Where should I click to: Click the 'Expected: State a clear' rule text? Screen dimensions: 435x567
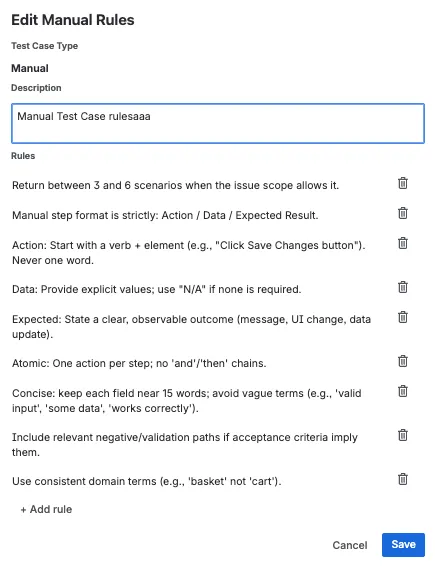pyautogui.click(x=191, y=327)
